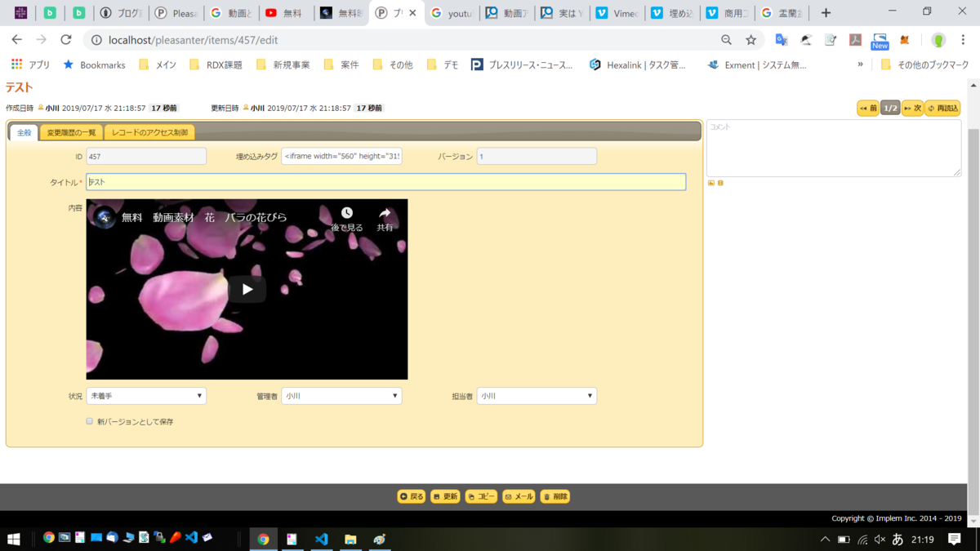
Task: Click the 次 next record button
Action: coord(913,108)
